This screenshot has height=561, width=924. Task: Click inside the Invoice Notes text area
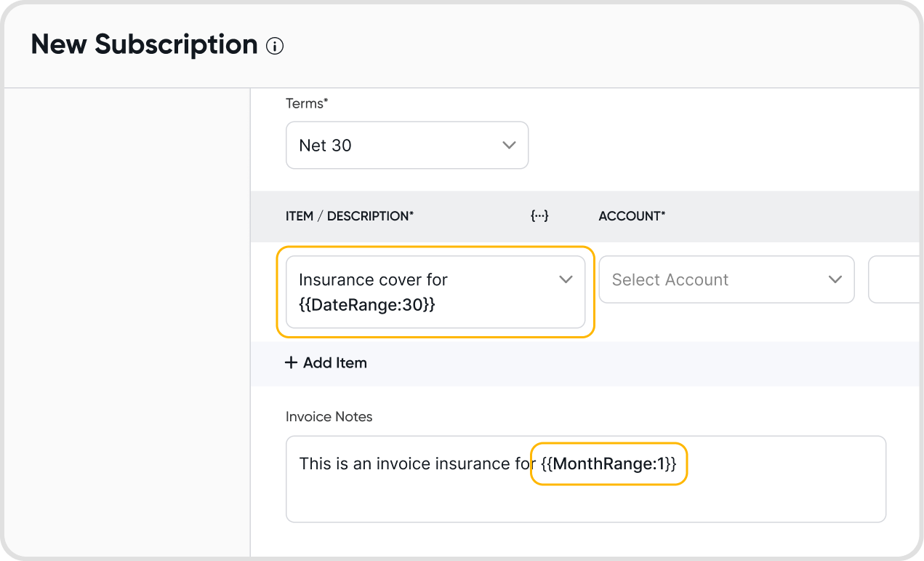tap(585, 498)
